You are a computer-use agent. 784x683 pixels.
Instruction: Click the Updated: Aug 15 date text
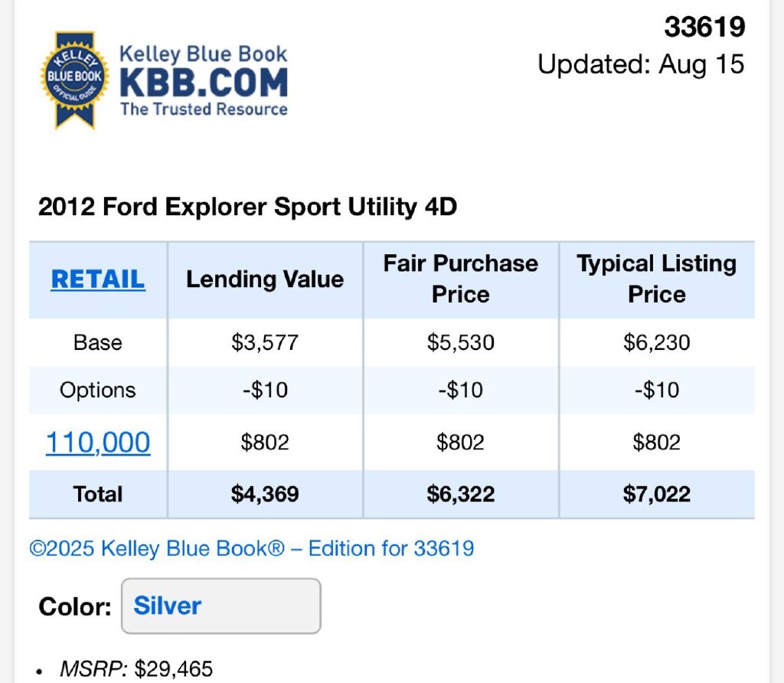tap(641, 64)
